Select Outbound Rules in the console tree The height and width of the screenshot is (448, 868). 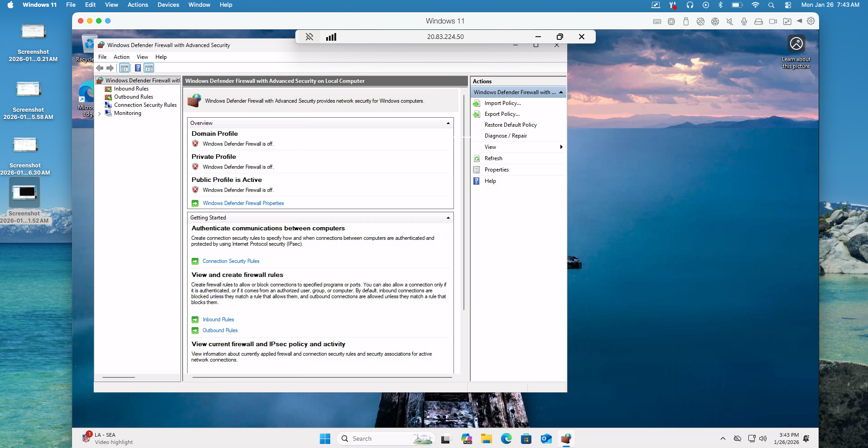[x=133, y=97]
